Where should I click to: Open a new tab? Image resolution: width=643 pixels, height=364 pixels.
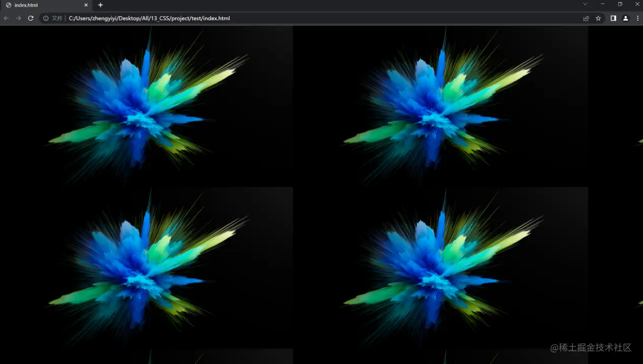click(x=100, y=5)
